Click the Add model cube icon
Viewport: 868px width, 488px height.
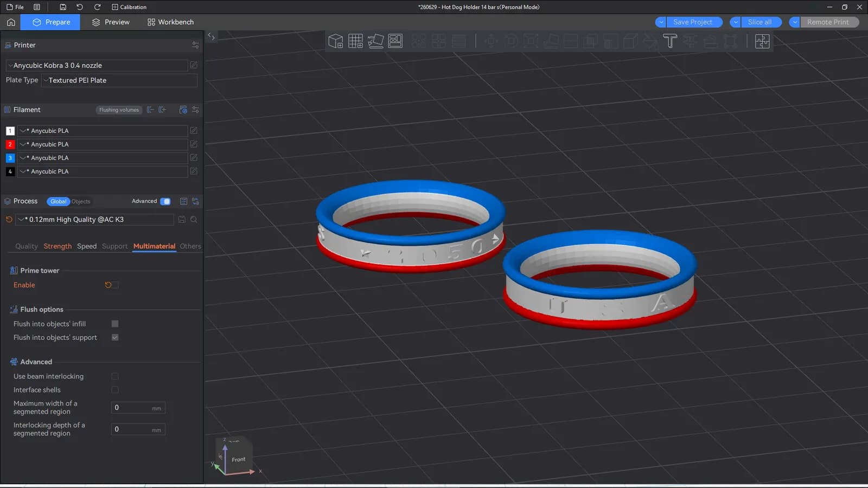tap(336, 41)
